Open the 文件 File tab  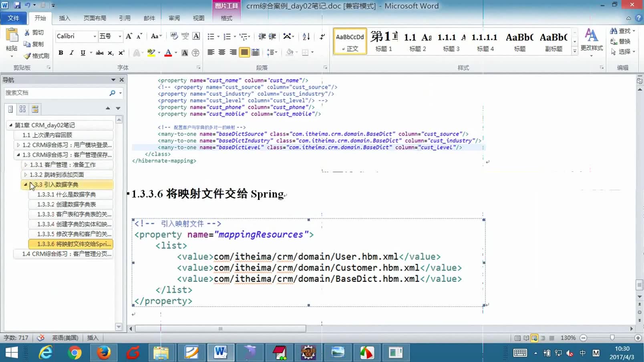(14, 18)
